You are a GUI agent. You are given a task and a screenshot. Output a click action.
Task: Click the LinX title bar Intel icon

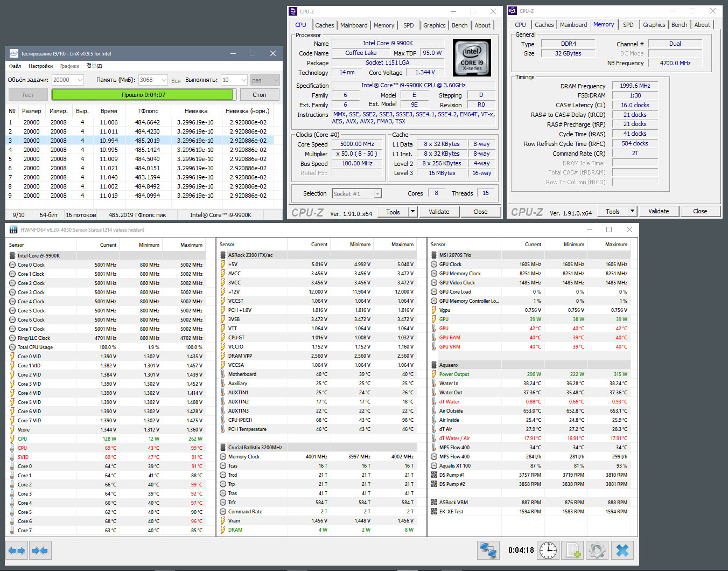(13, 53)
